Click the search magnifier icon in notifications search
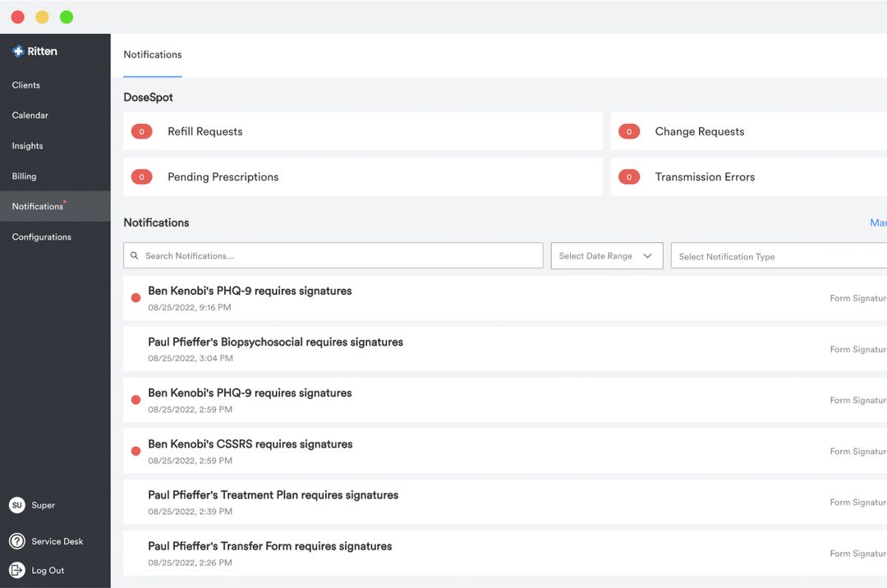This screenshot has width=887, height=588. [x=135, y=255]
